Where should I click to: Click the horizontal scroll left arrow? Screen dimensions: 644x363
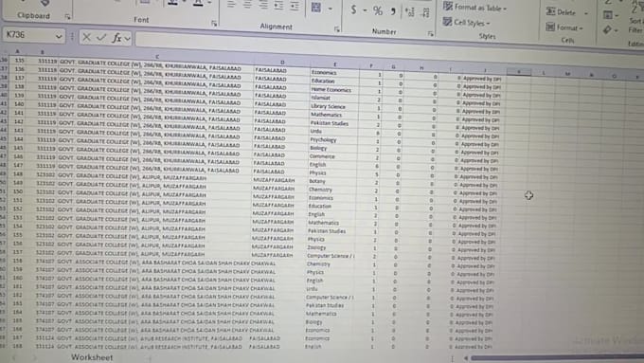465,358
